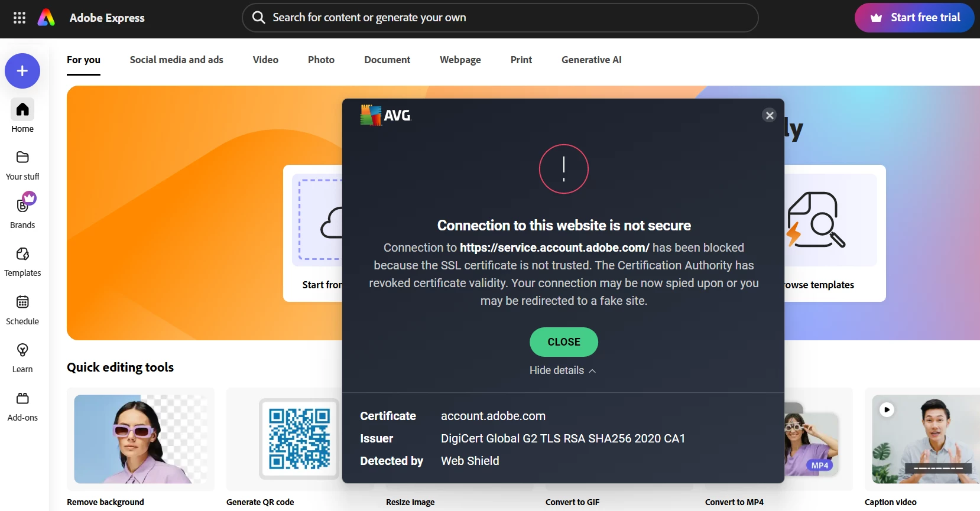
Task: Click the Quick editing tools heading
Action: [x=120, y=367]
